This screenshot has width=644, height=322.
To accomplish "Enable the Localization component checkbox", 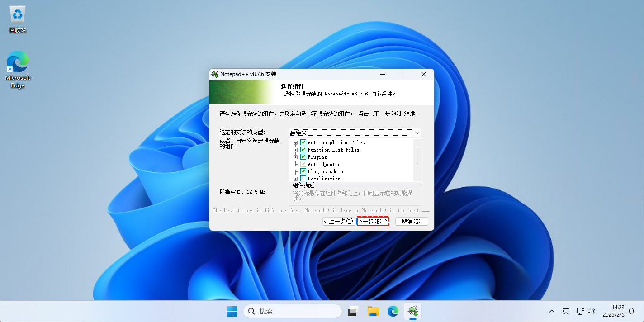I will click(303, 179).
